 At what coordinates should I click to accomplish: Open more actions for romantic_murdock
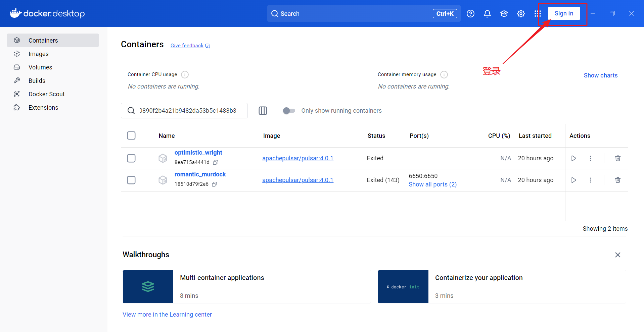(591, 180)
